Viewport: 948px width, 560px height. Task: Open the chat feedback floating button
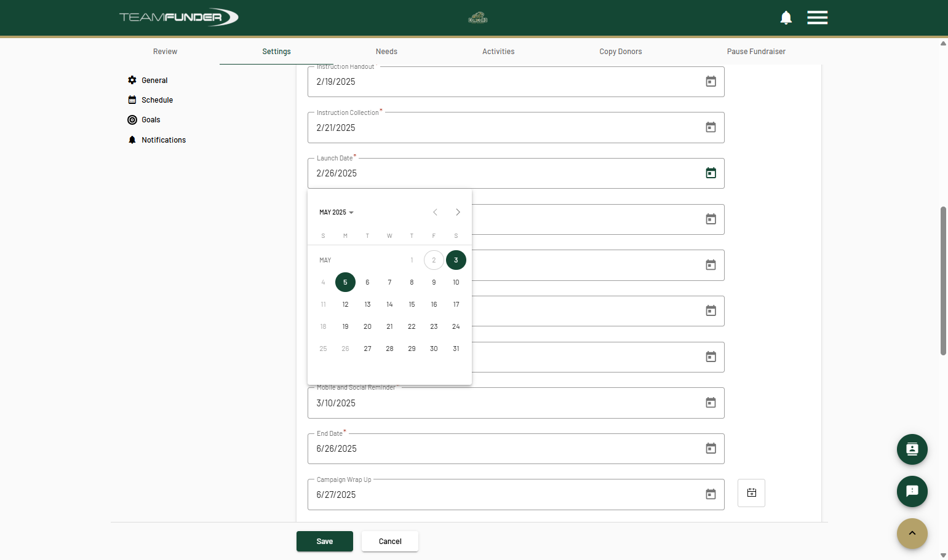(912, 491)
